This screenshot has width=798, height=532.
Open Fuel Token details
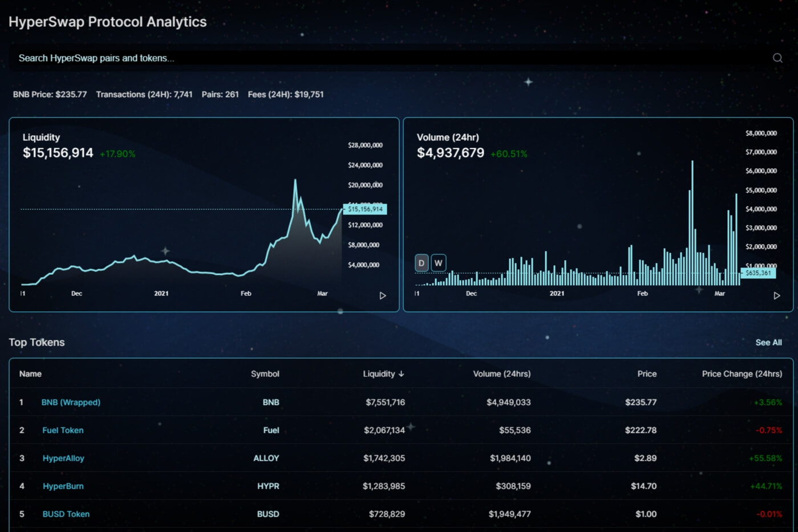(x=63, y=431)
